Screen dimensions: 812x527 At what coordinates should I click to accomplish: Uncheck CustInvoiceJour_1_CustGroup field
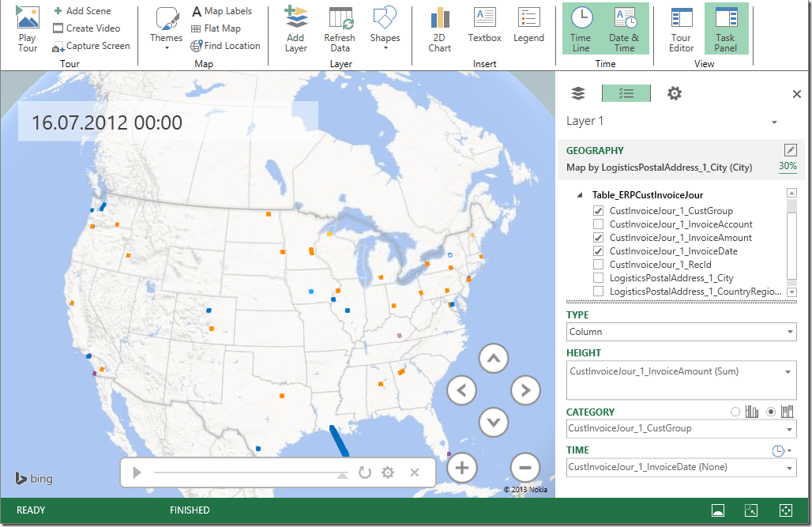click(x=598, y=211)
